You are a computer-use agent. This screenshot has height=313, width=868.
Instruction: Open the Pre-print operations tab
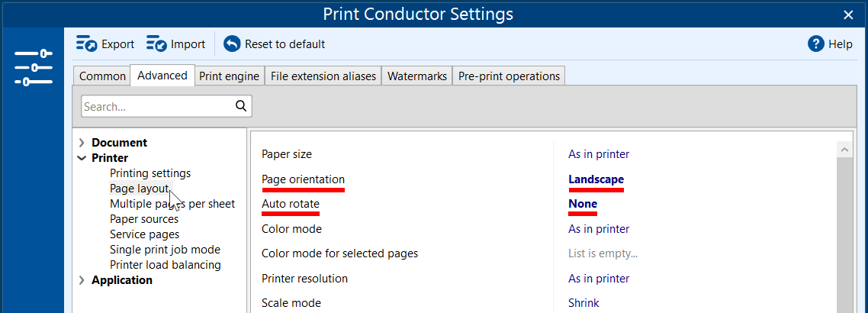click(x=509, y=76)
